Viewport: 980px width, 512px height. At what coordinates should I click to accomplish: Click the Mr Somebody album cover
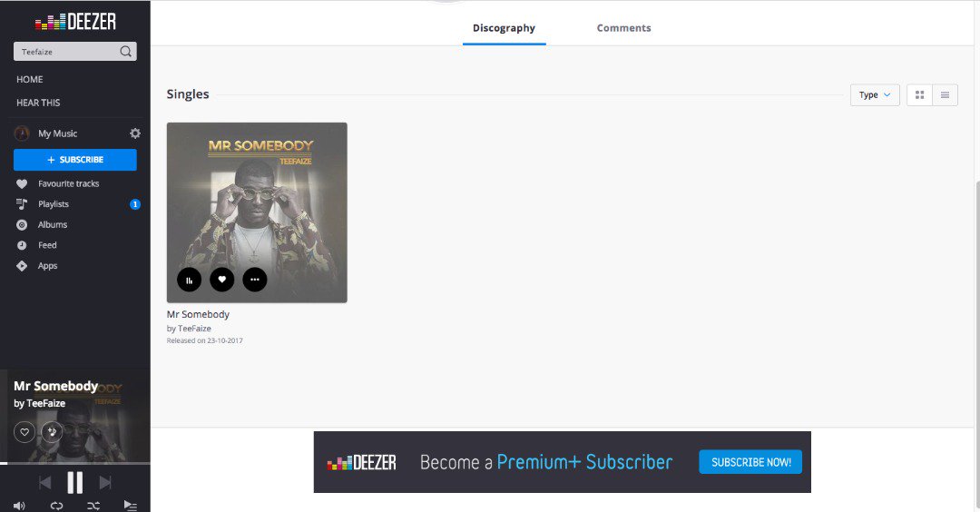257,212
